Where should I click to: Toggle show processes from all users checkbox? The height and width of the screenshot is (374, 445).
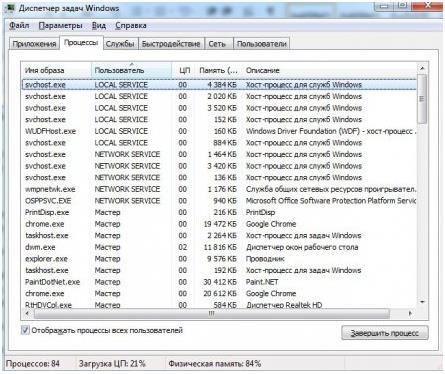[25, 330]
